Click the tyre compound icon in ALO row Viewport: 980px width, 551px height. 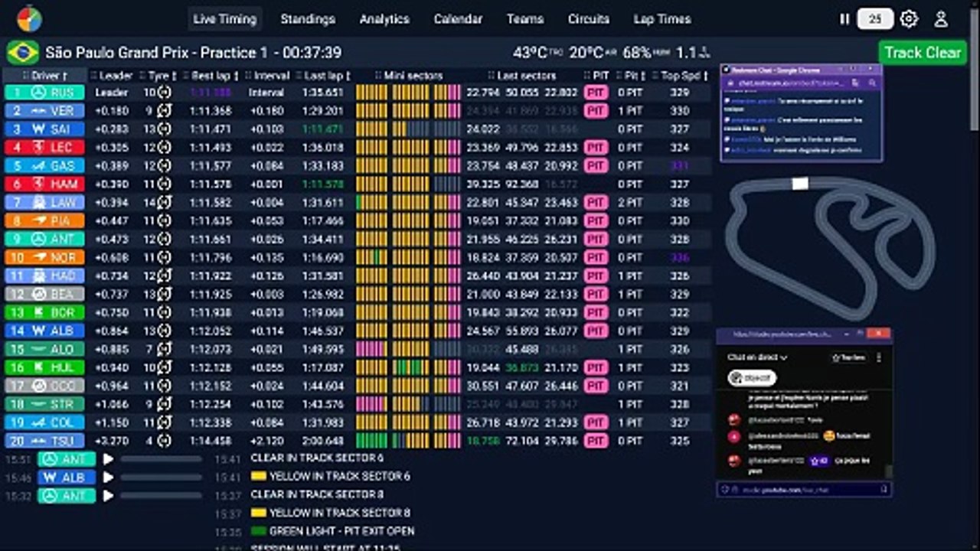(x=164, y=350)
